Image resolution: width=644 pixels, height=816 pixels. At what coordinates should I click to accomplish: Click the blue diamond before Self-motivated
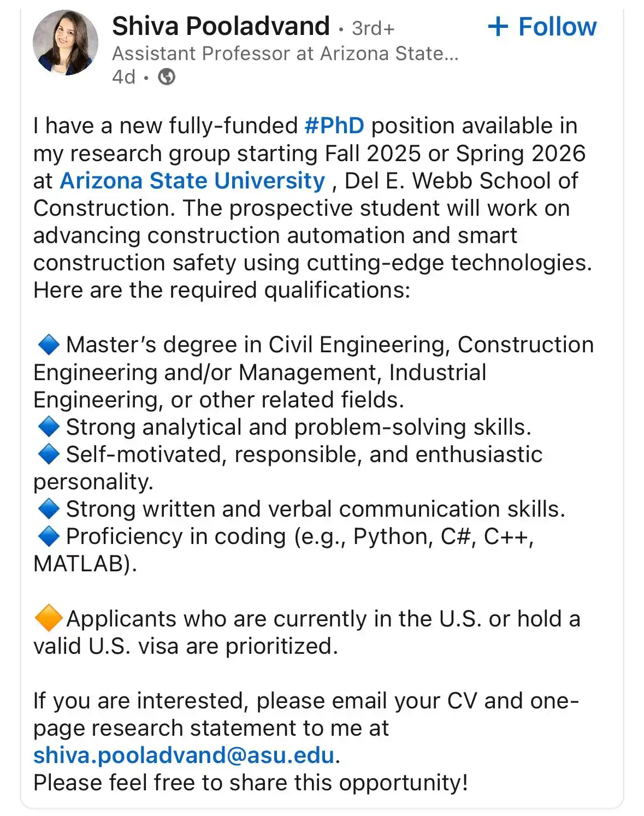point(49,454)
